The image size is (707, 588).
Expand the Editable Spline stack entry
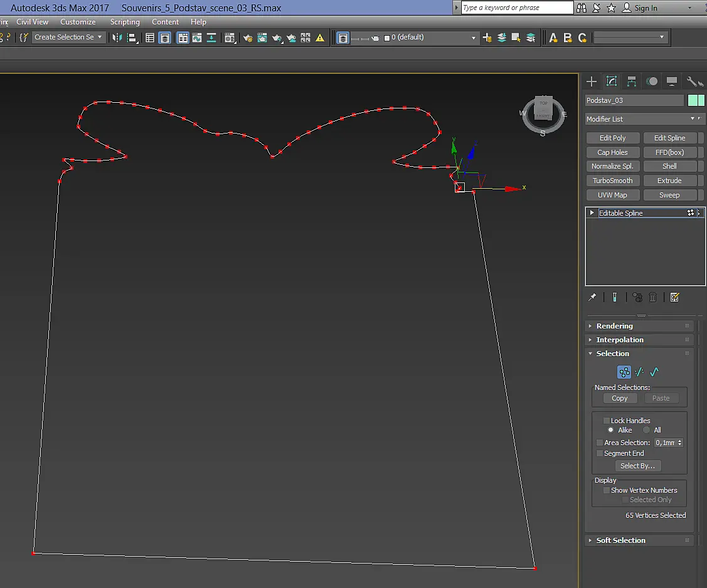point(592,213)
